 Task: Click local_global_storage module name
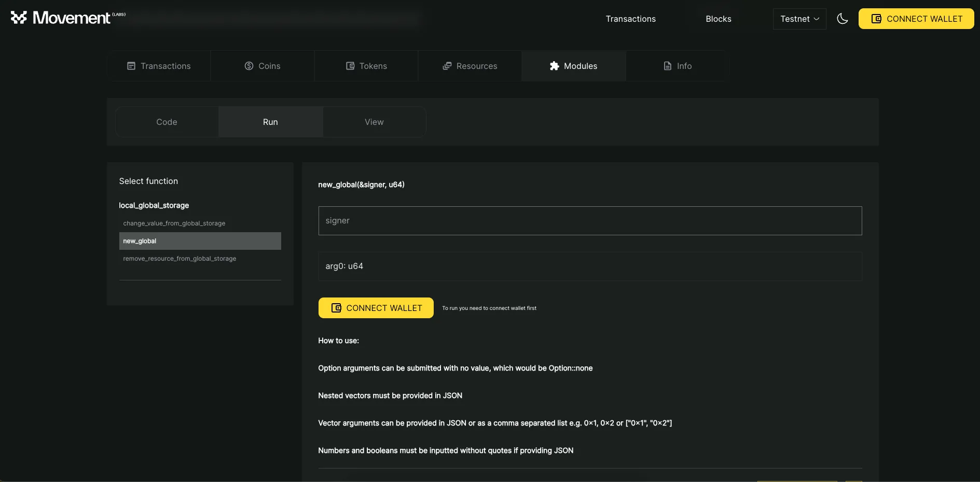154,205
